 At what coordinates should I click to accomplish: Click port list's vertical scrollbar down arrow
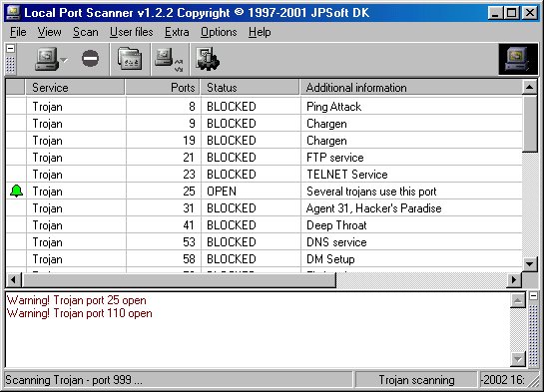point(529,264)
